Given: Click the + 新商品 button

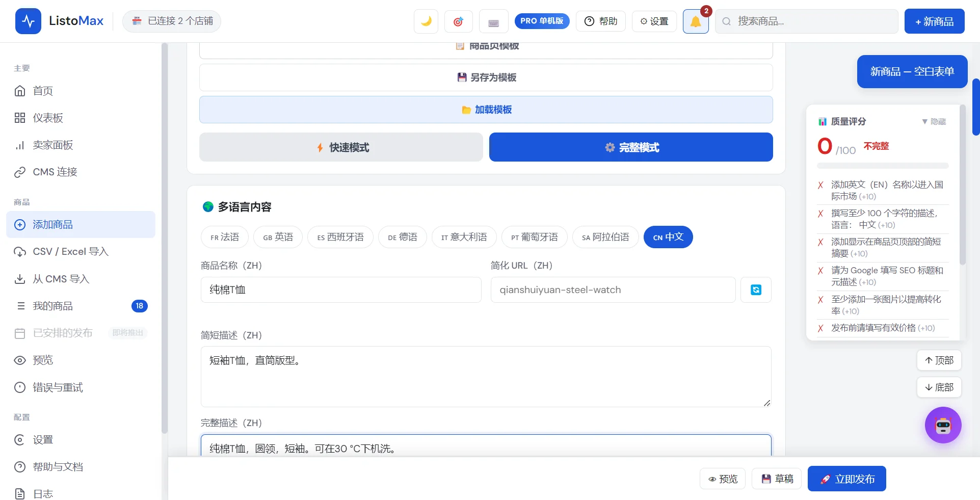Looking at the screenshot, I should [x=934, y=21].
